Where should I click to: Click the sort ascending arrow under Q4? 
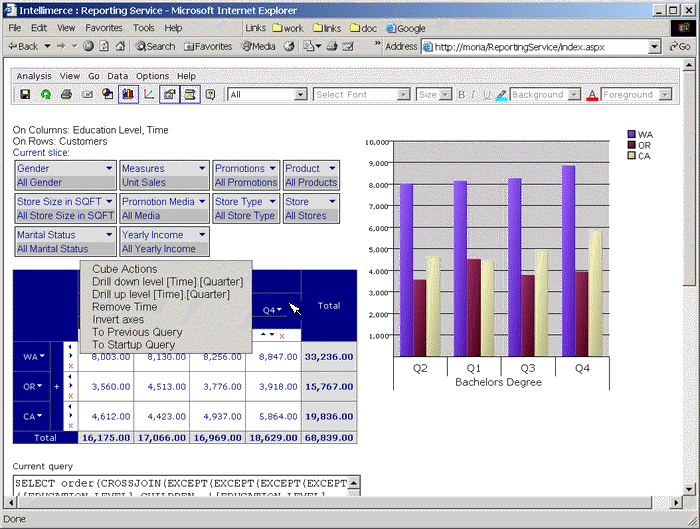[263, 334]
